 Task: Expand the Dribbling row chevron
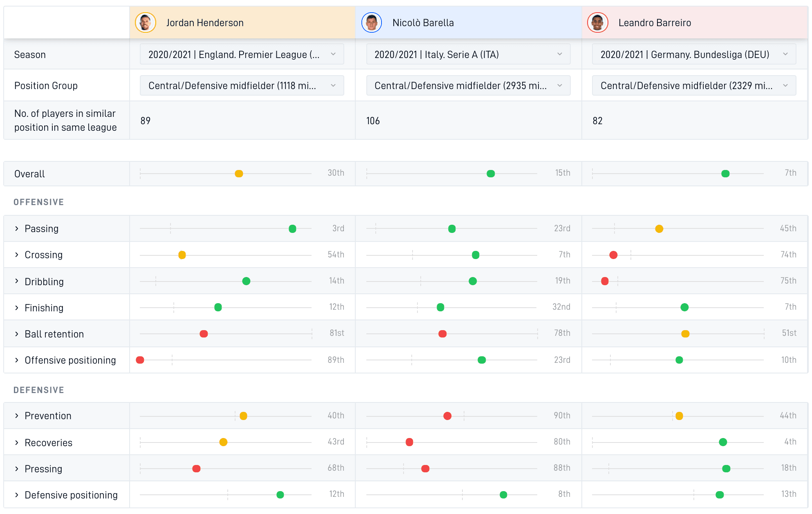[x=17, y=281]
